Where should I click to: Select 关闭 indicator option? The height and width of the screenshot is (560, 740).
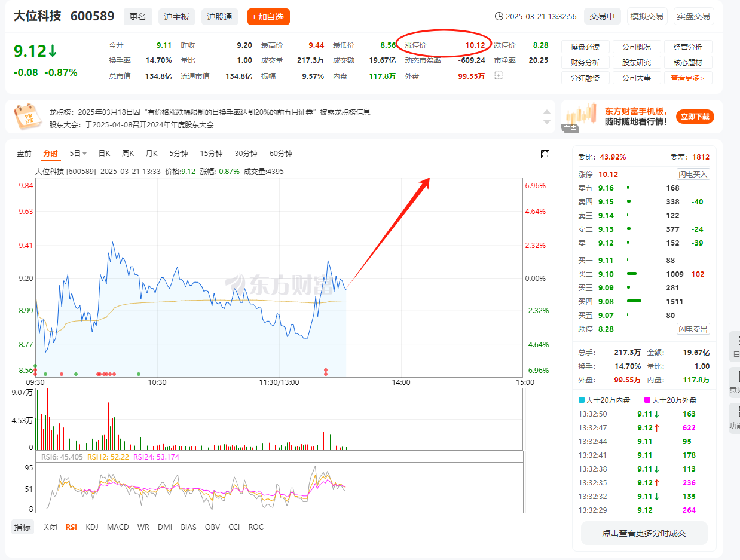click(50, 527)
